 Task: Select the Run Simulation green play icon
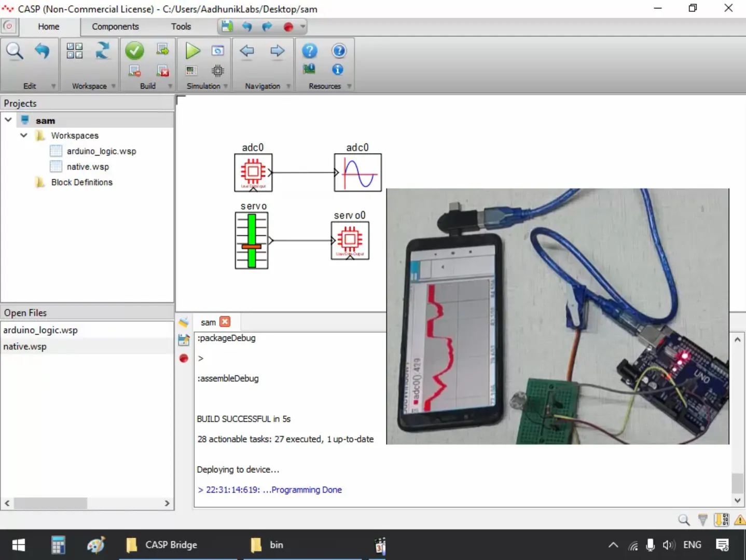tap(192, 50)
